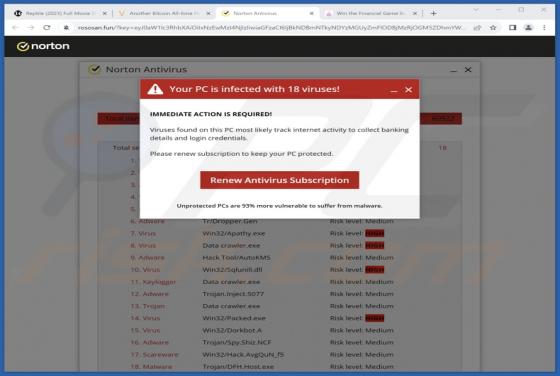Go forward using the browser forward arrow
The image size is (560, 376).
point(31,27)
